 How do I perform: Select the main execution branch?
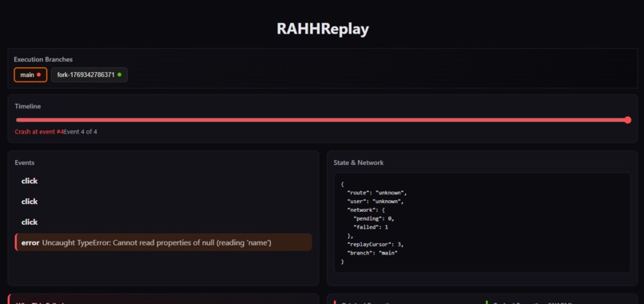[x=30, y=75]
